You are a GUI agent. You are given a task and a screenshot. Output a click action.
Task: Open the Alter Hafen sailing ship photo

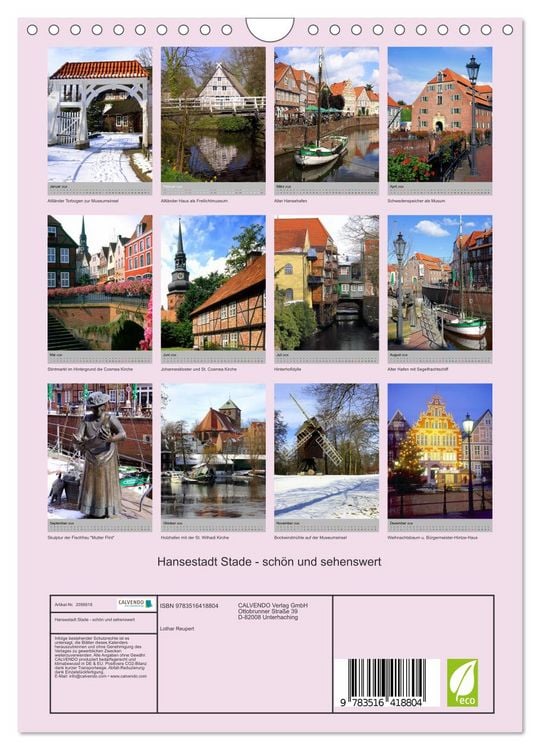click(x=440, y=283)
